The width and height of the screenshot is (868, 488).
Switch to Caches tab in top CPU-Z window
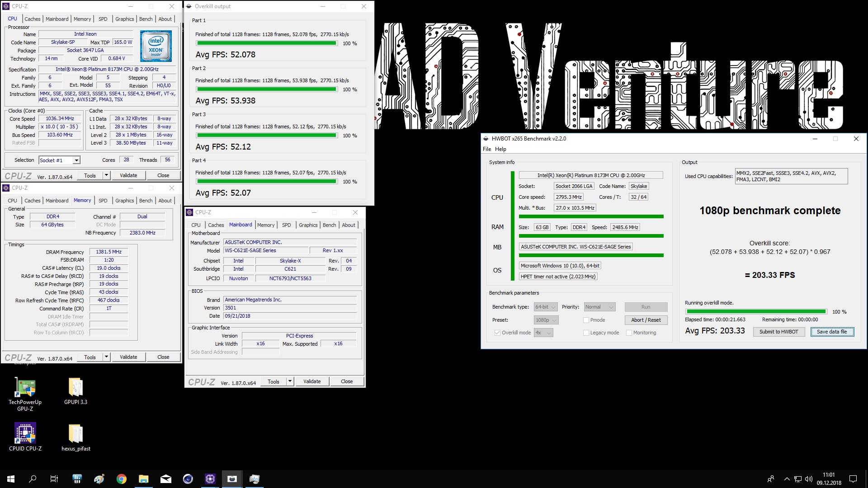(33, 19)
